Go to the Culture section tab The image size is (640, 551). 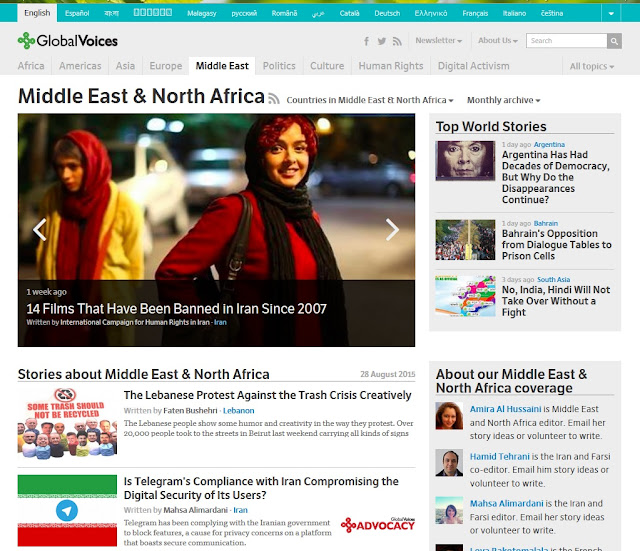pos(327,66)
